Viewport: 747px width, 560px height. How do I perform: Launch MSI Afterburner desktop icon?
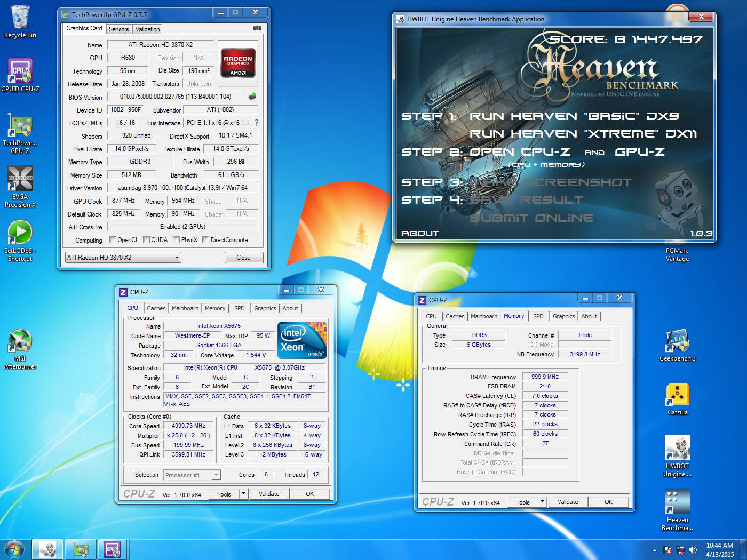click(20, 349)
